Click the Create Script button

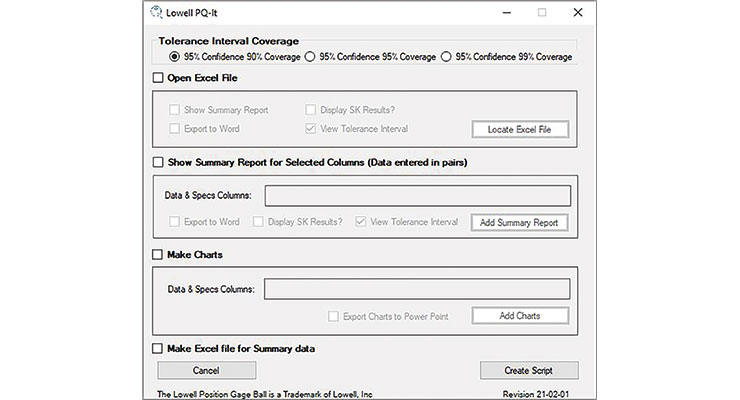pos(529,371)
